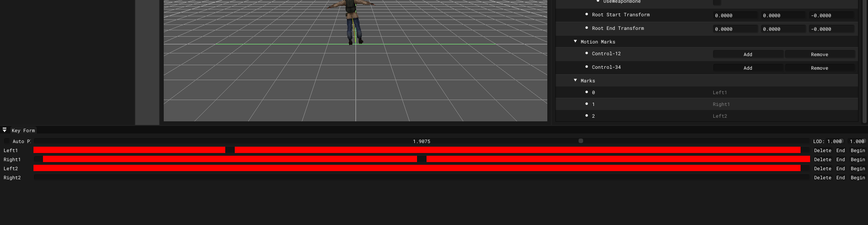Viewport: 868px width, 225px height.
Task: Add a Control-34 motion mark
Action: 748,68
